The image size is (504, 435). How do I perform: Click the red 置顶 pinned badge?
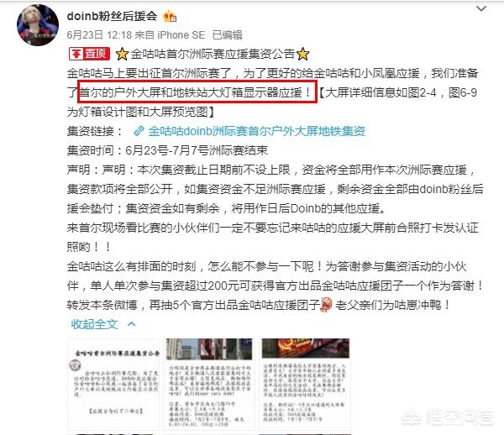(x=89, y=54)
